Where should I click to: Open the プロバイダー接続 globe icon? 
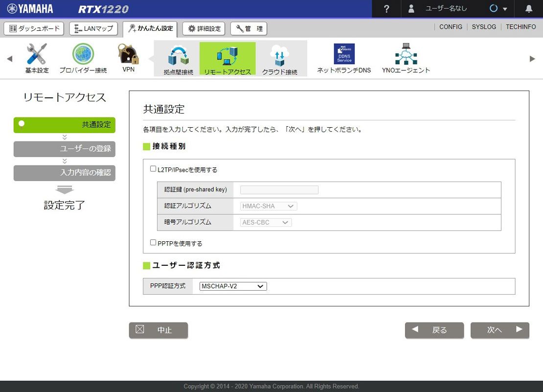click(83, 54)
